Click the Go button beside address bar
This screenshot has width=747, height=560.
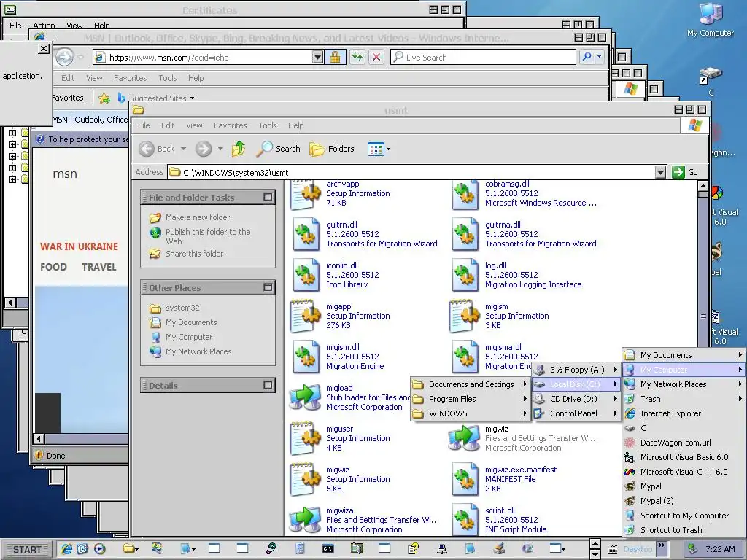point(685,172)
